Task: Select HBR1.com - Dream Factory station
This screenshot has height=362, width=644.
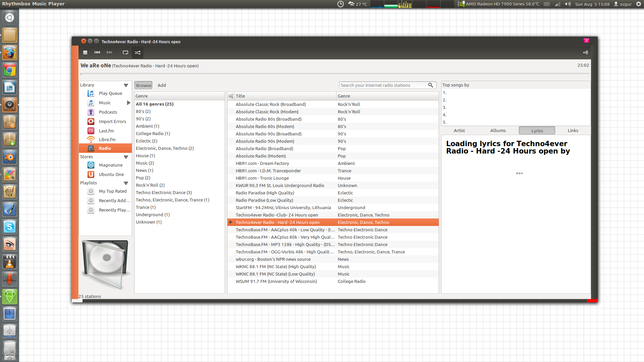Action: pos(333,164)
